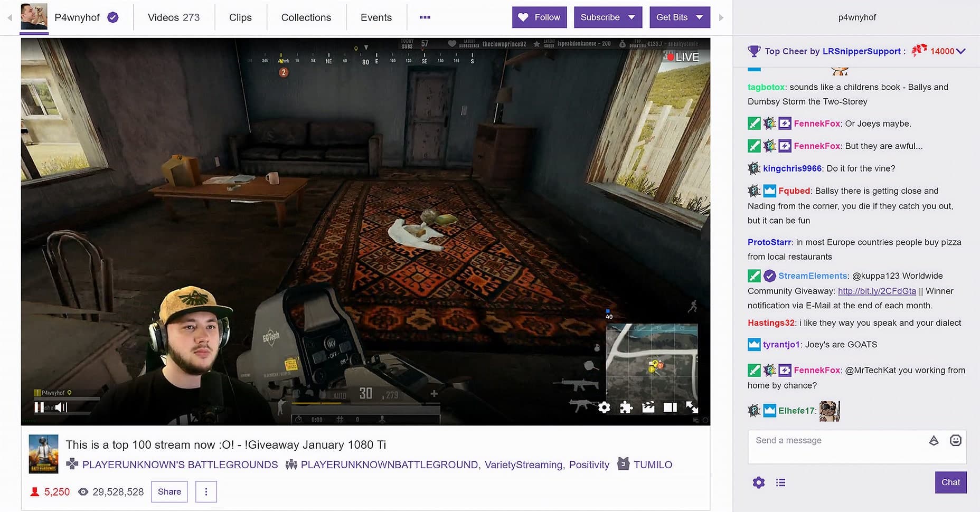The image size is (980, 512).
Task: Open the Collections tab
Action: [306, 17]
